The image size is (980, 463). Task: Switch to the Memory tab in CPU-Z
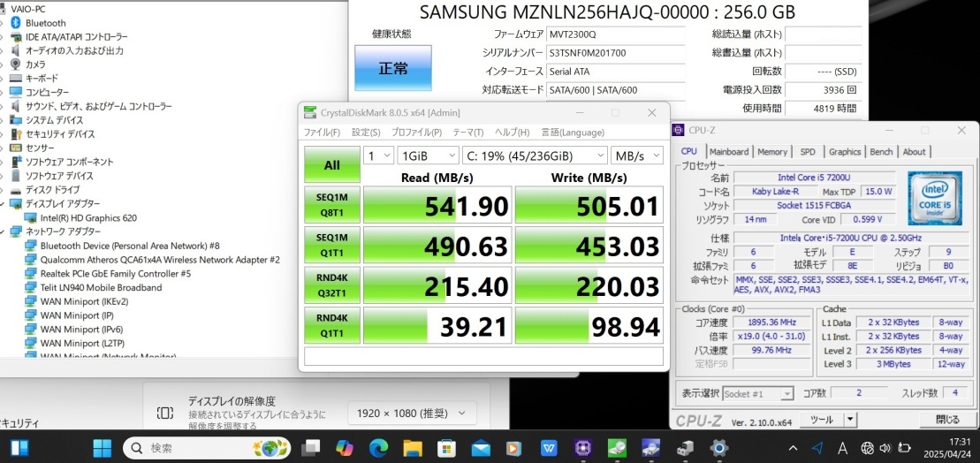pyautogui.click(x=771, y=152)
